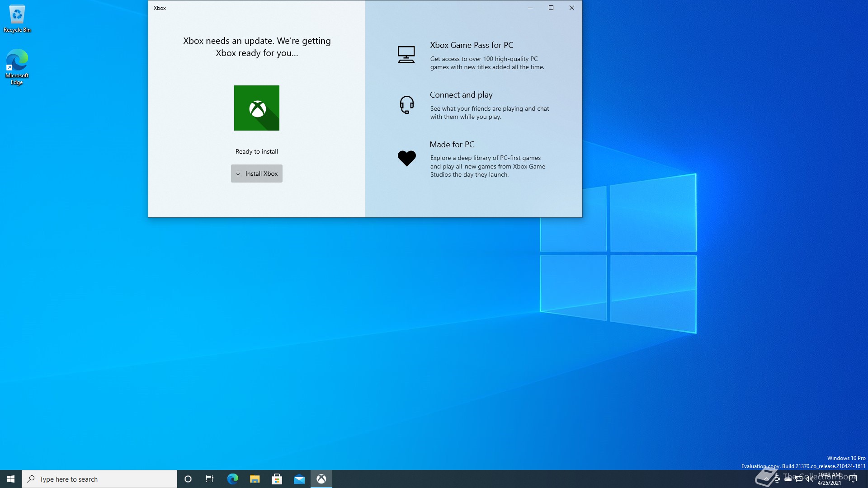This screenshot has height=488, width=868.
Task: Open Microsoft Store from the taskbar
Action: tap(277, 479)
